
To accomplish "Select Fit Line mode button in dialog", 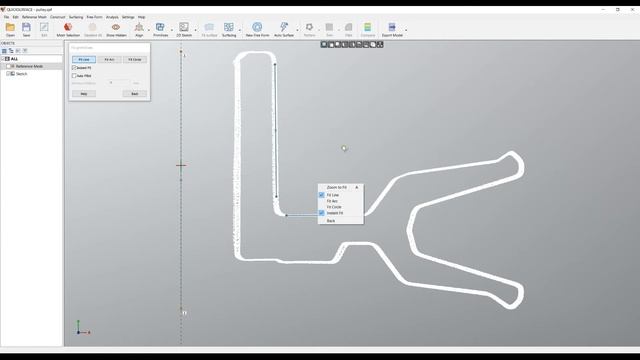I will (x=84, y=60).
